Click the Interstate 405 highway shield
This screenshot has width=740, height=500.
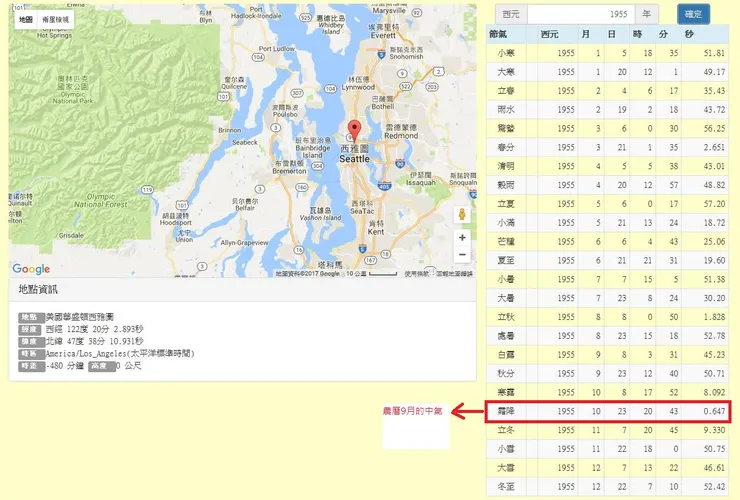click(x=384, y=186)
